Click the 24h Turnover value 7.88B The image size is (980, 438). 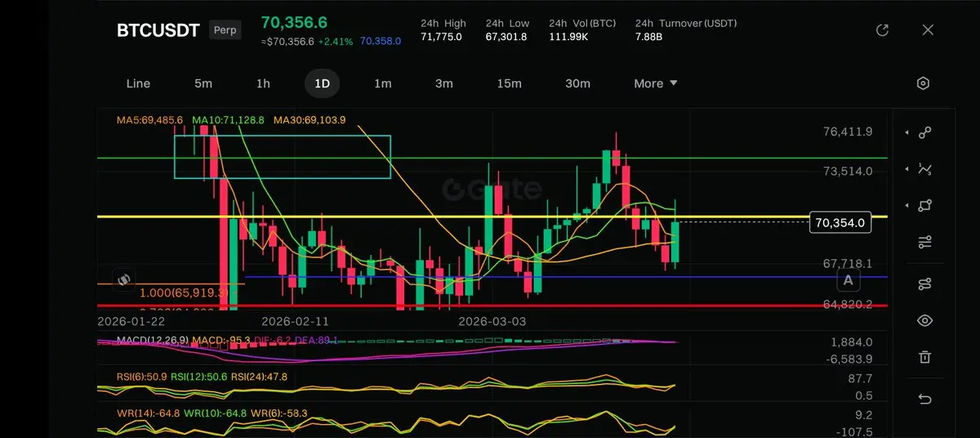click(x=648, y=37)
